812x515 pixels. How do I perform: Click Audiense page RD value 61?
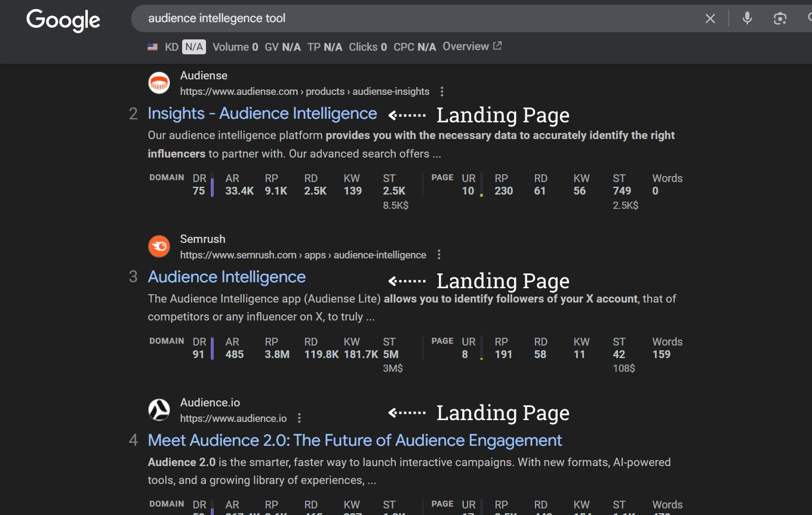[540, 191]
